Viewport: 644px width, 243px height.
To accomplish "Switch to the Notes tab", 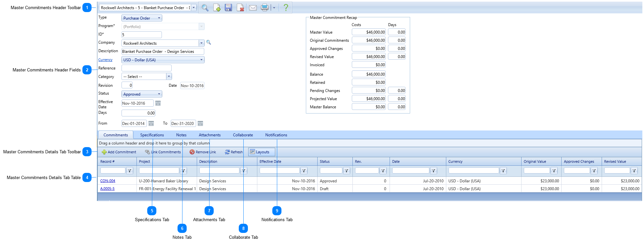I will [x=181, y=135].
